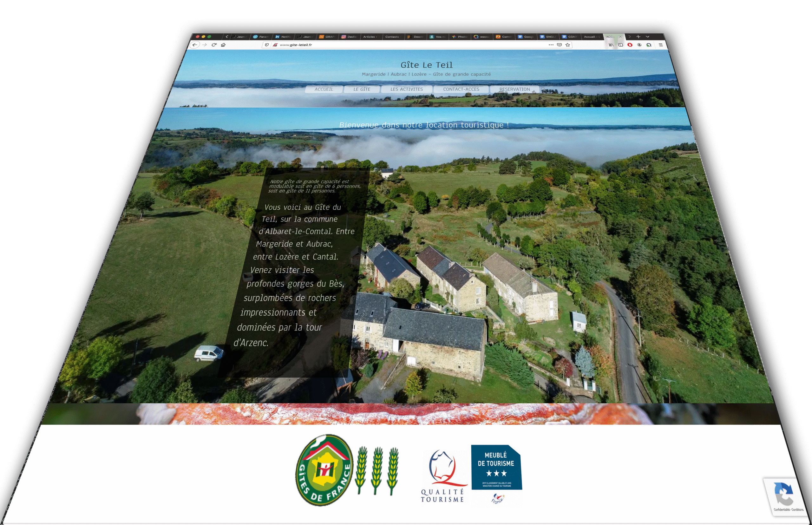
Task: Open the LES ACTIVITES menu item
Action: click(406, 89)
